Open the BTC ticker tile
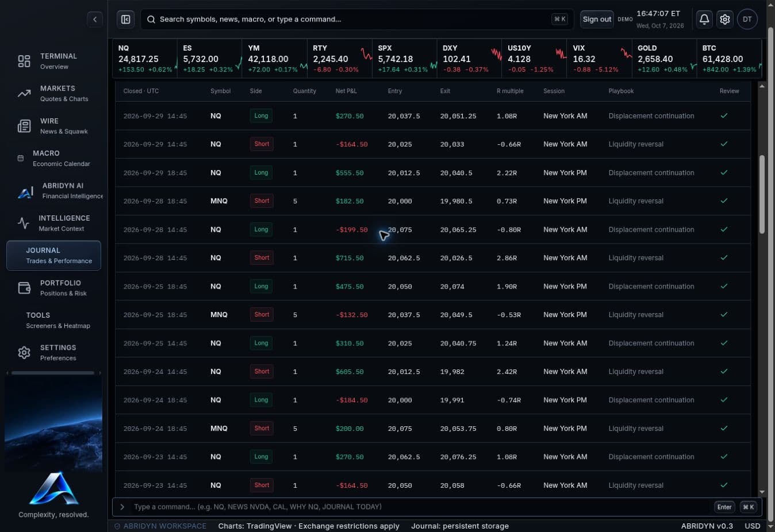The width and height of the screenshot is (775, 532). click(730, 58)
